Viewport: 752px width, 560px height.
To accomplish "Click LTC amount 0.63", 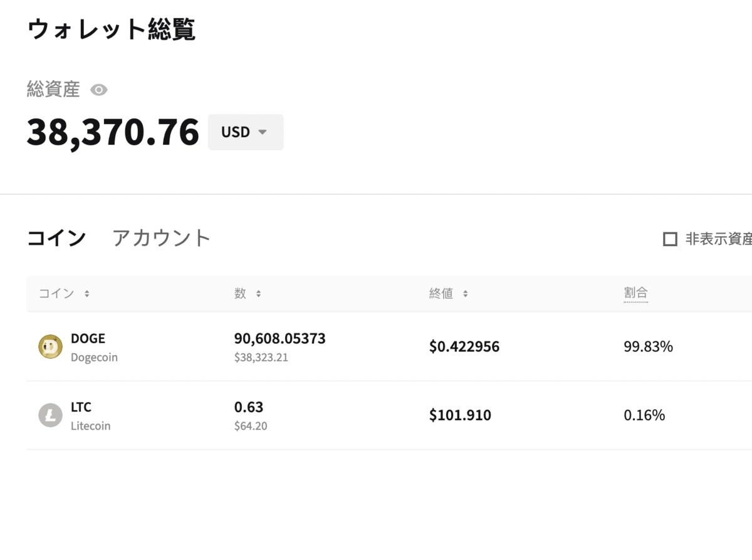I will (x=249, y=407).
